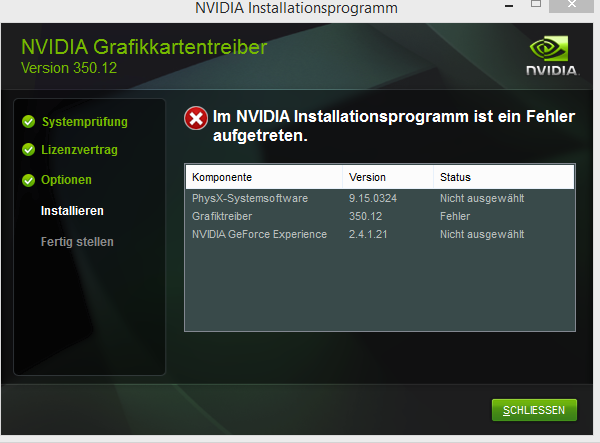Click the Status column header
This screenshot has width=600, height=443.
click(504, 177)
